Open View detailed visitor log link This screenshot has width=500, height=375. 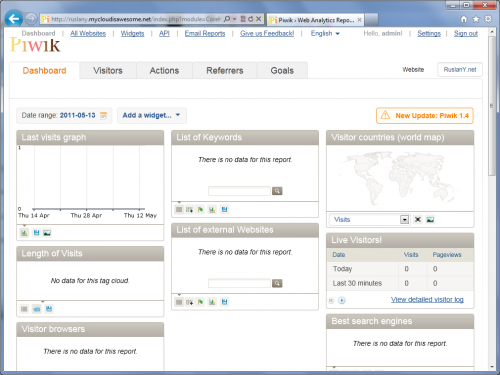(x=427, y=299)
